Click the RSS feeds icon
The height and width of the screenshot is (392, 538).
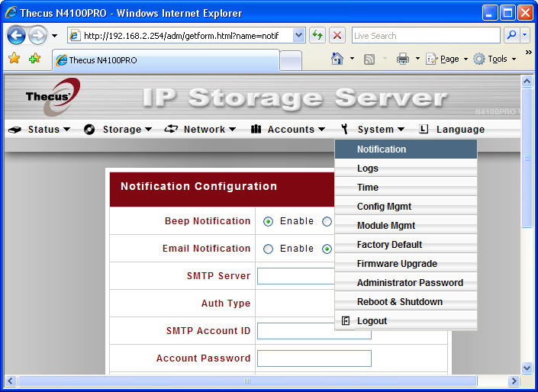tap(369, 59)
